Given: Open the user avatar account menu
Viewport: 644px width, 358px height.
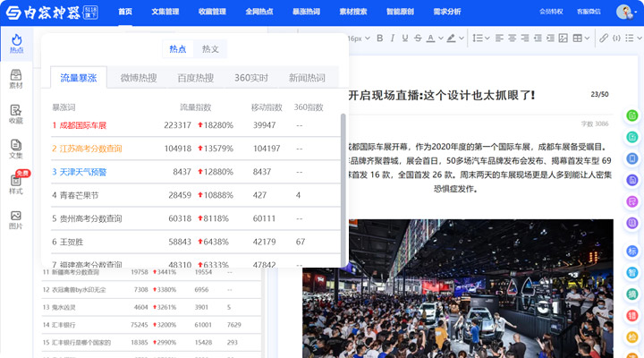Looking at the screenshot, I should click(624, 12).
